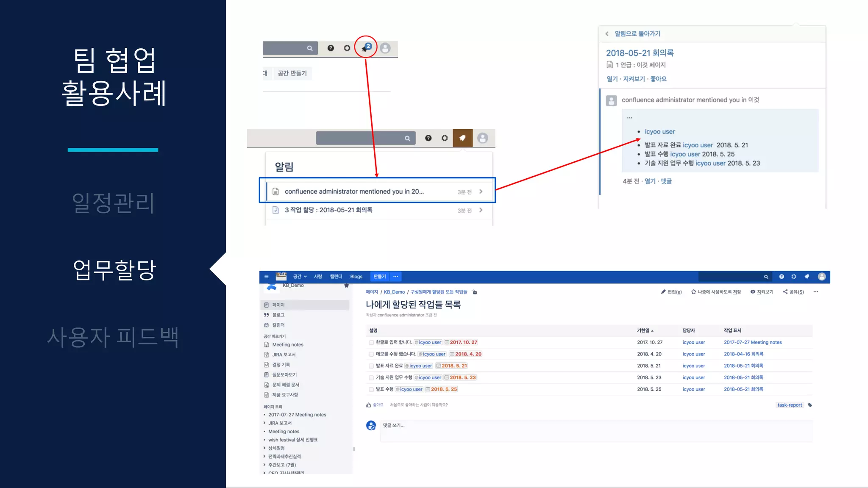
Task: Open the '제품 요구사항' shortcut
Action: 285,395
